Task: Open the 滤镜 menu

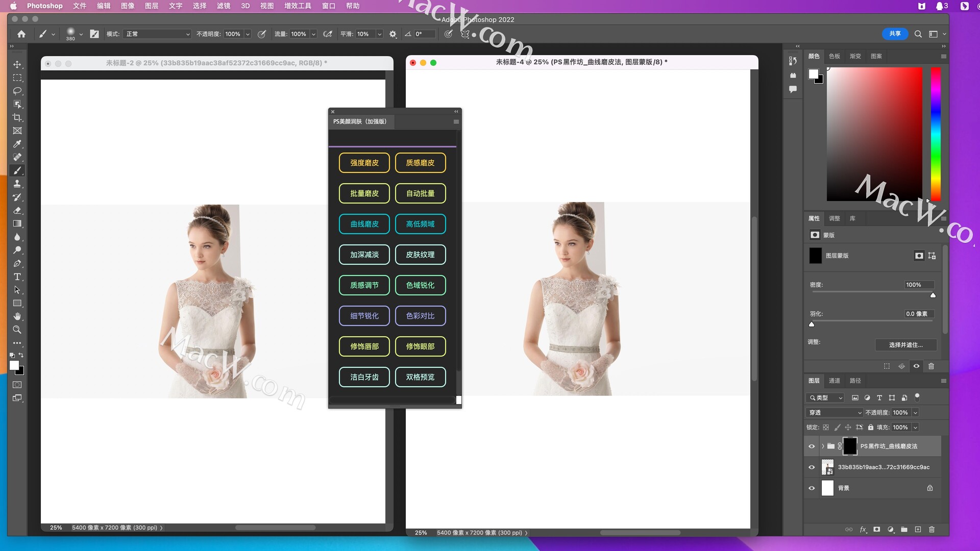Action: 223,6
